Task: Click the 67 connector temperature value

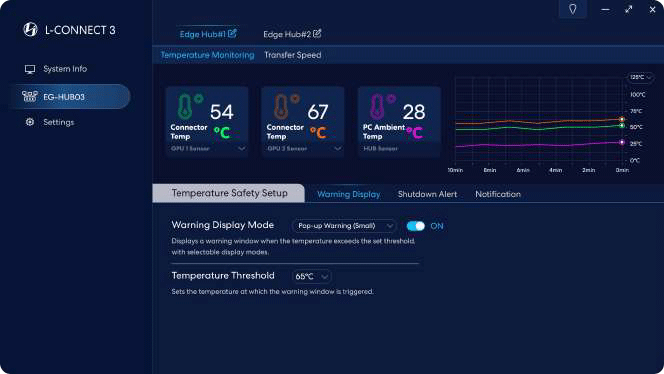Action: pos(318,112)
